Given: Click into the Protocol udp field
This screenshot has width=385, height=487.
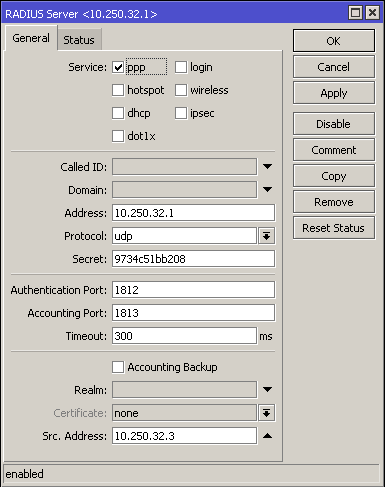Looking at the screenshot, I should pos(184,236).
